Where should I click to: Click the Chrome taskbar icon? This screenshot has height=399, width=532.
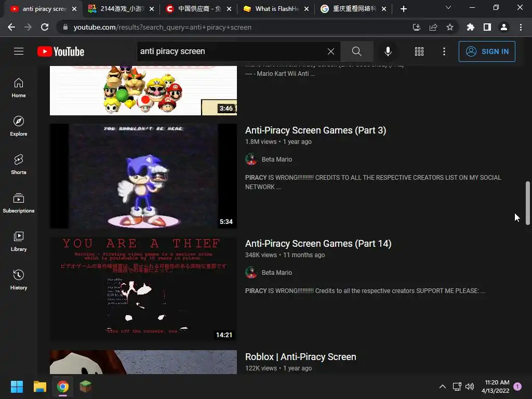point(63,387)
